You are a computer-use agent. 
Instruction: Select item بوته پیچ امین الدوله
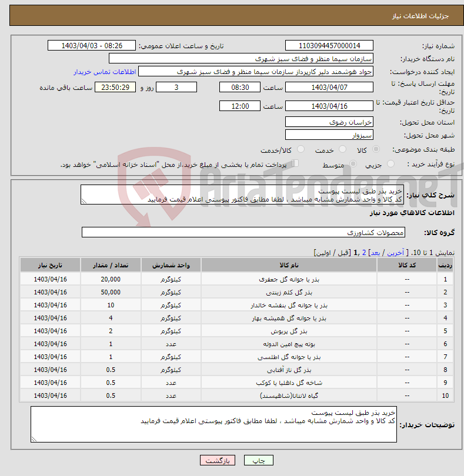point(289,344)
